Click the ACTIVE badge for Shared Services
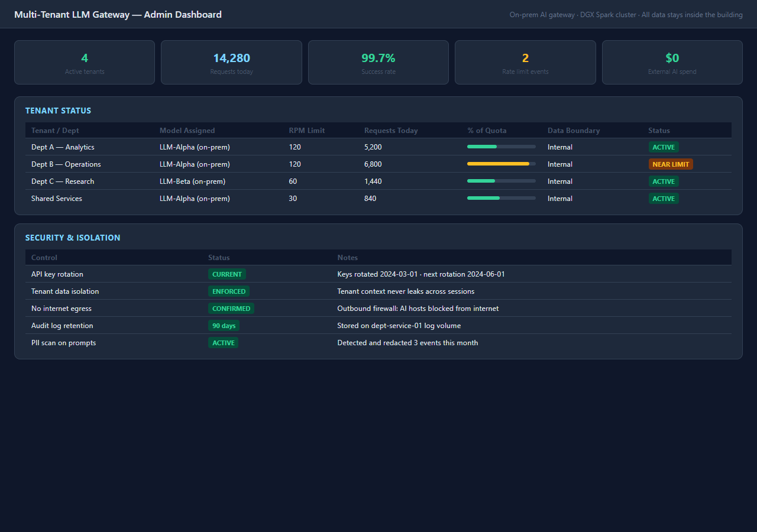Screen dimensions: 757x532 pos(664,199)
